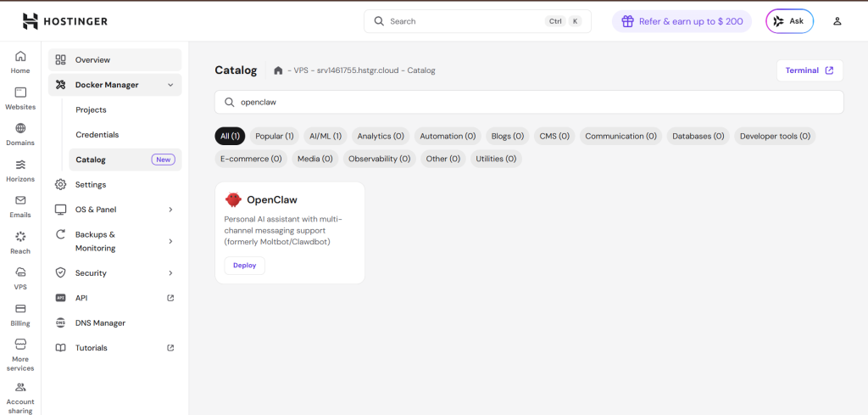Filter by Communication (0)

[x=621, y=136]
